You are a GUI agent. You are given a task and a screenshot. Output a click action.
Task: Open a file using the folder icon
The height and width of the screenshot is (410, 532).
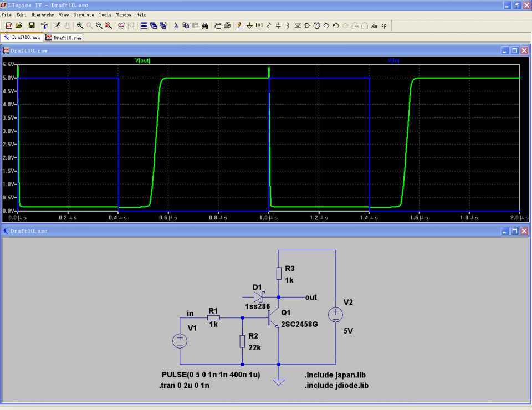pyautogui.click(x=19, y=25)
